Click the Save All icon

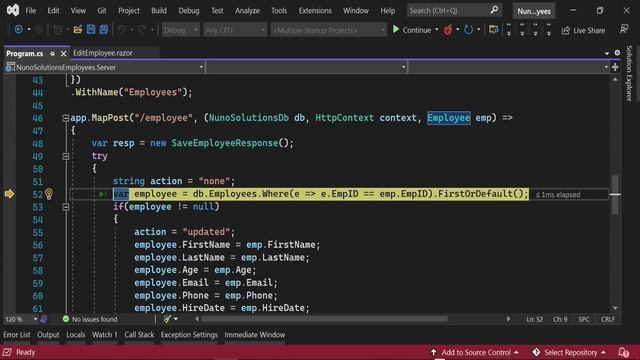click(104, 29)
